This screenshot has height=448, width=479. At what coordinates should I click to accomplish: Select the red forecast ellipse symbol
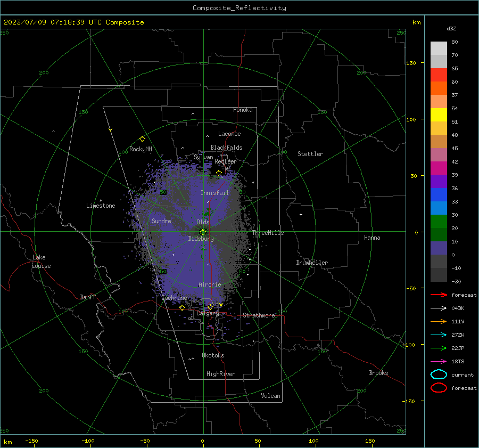439,388
